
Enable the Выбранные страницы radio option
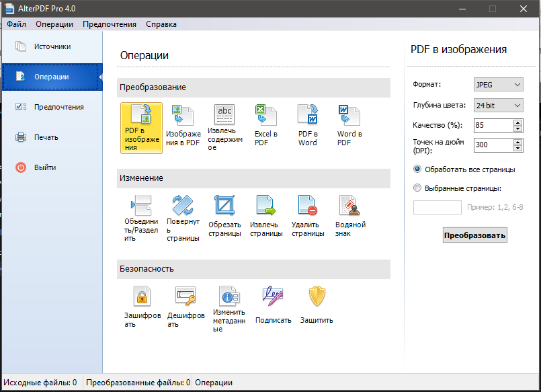(417, 188)
